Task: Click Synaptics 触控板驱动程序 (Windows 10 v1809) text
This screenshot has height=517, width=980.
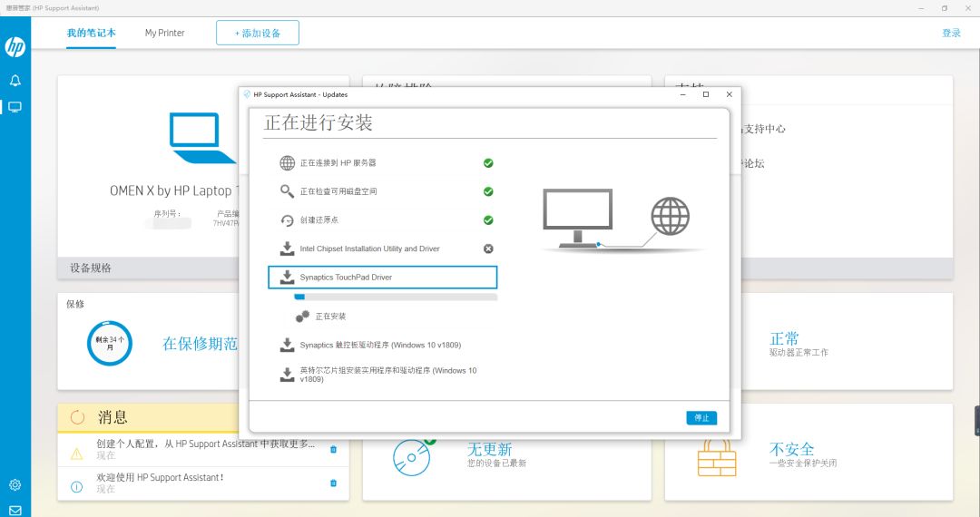Action: pos(380,345)
